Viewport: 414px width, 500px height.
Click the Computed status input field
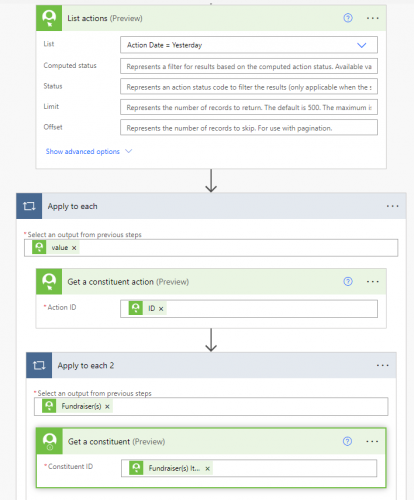click(x=249, y=66)
